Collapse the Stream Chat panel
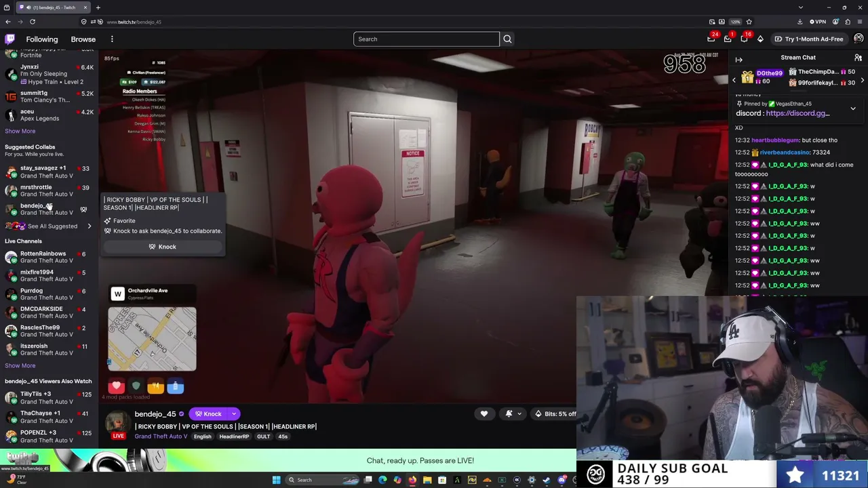This screenshot has height=488, width=868. (x=739, y=60)
